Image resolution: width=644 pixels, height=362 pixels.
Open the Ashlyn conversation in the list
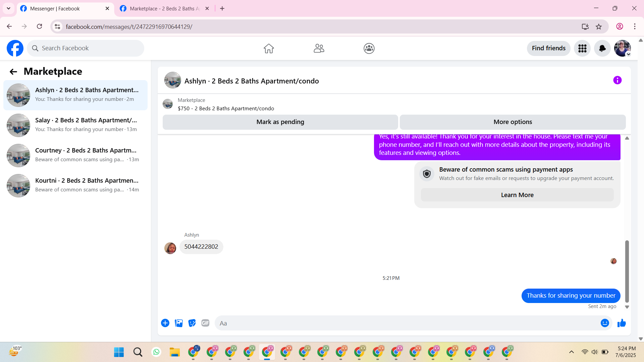(x=75, y=95)
